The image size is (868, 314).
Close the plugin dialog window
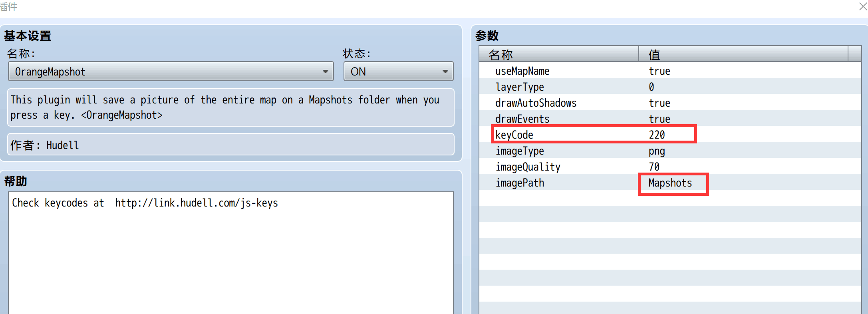(863, 6)
